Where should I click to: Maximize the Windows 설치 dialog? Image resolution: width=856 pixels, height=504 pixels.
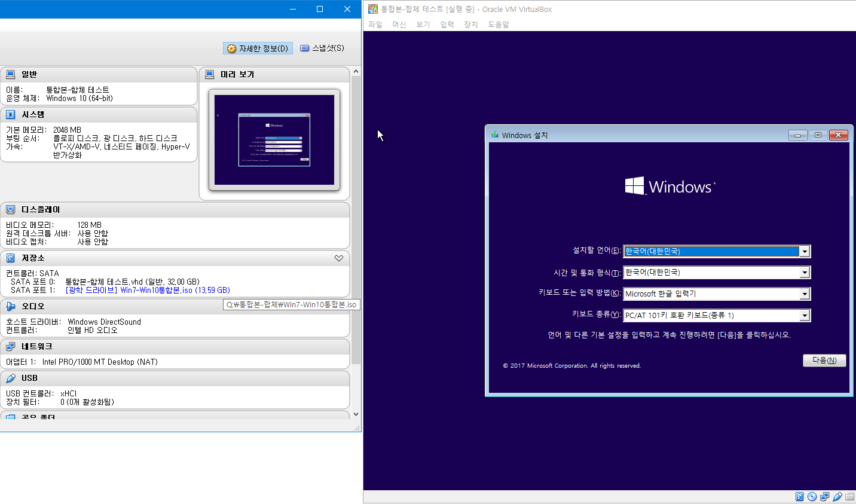click(818, 135)
